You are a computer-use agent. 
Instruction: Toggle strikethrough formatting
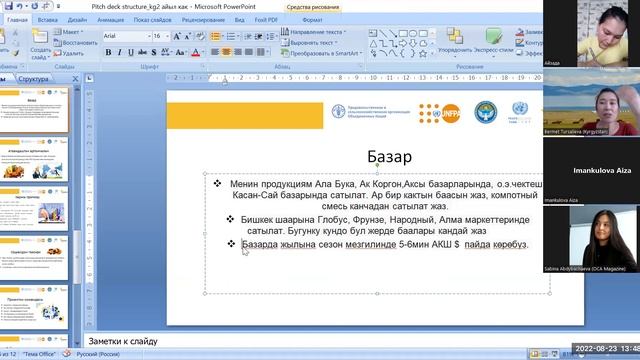point(142,52)
